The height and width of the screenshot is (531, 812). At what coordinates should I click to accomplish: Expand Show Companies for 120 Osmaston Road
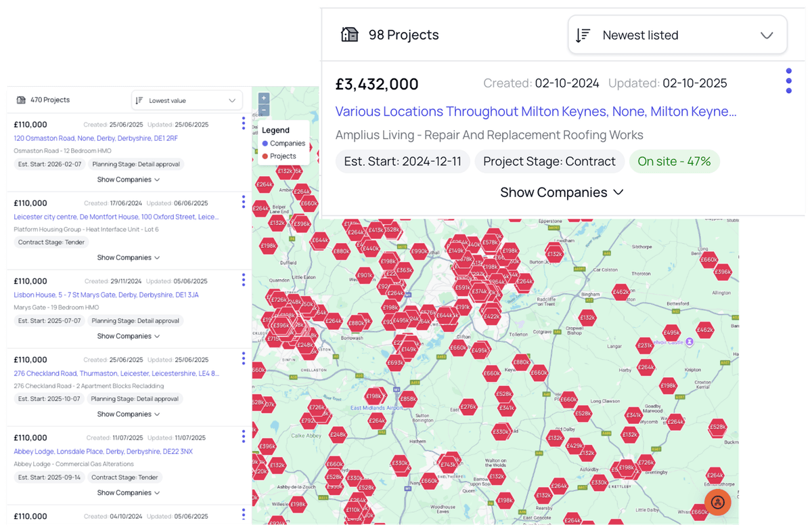(128, 179)
